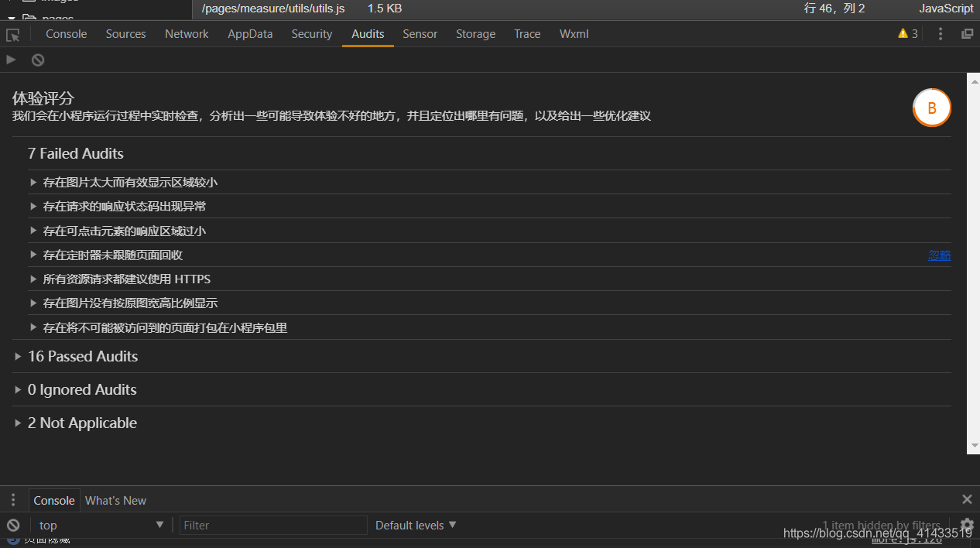Click the B experience score badge

click(x=932, y=108)
